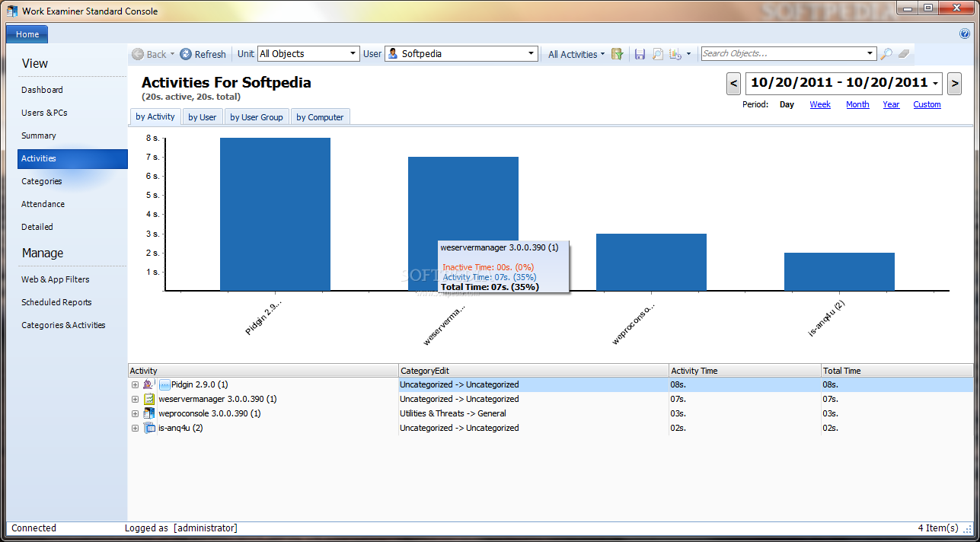Click the save report floppy disk icon
Viewport: 980px width, 542px height.
(640, 54)
